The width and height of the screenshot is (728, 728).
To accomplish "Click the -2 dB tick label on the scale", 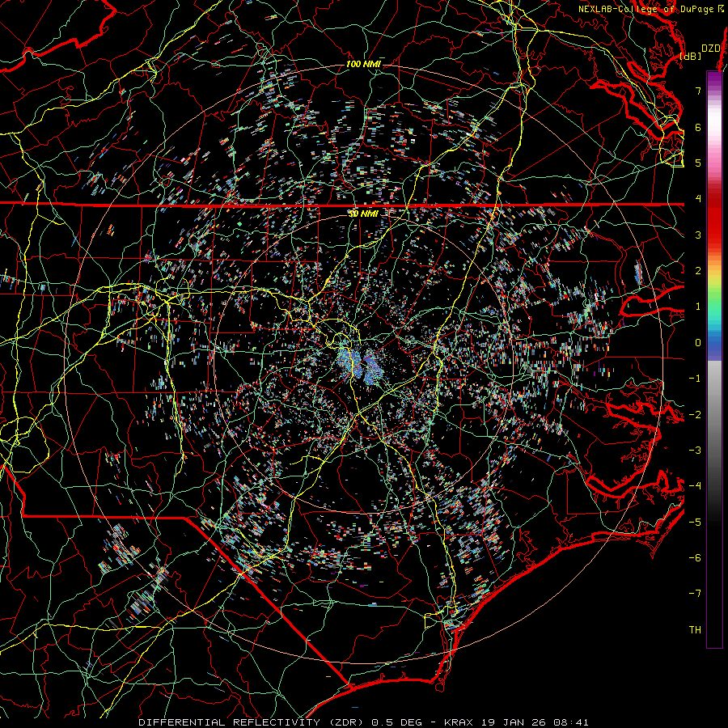I will (x=695, y=415).
